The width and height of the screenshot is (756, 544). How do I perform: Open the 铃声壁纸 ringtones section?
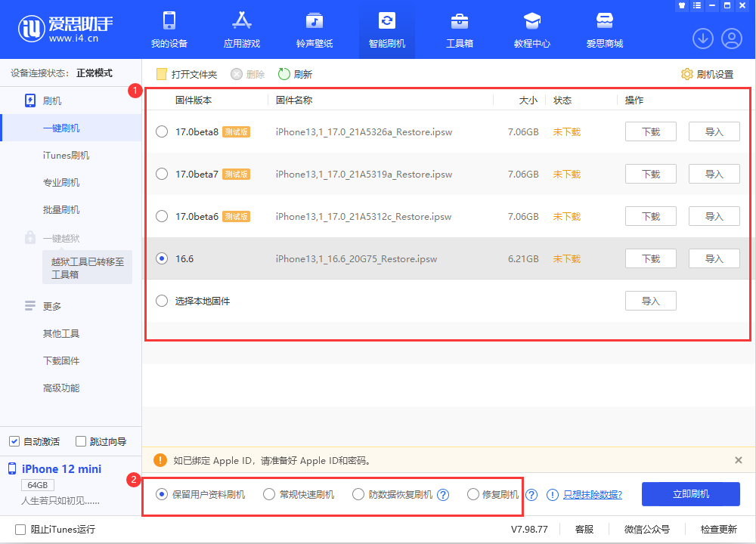314,29
